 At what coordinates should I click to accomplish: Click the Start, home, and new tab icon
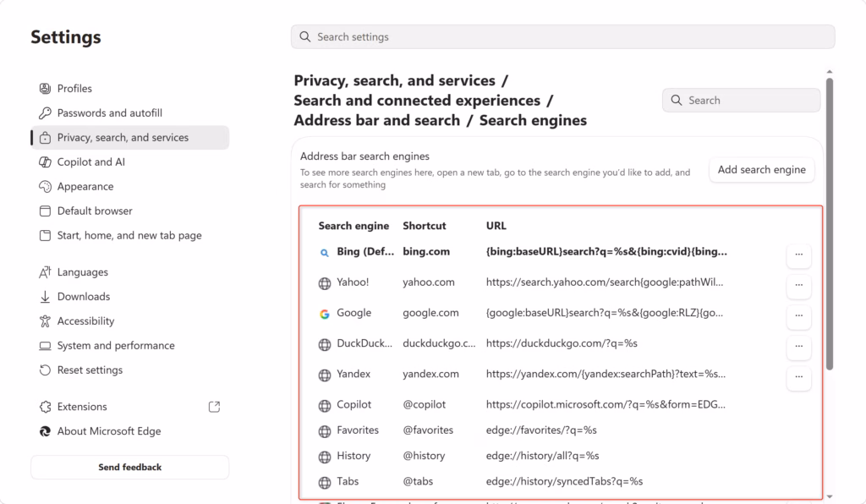tap(45, 235)
